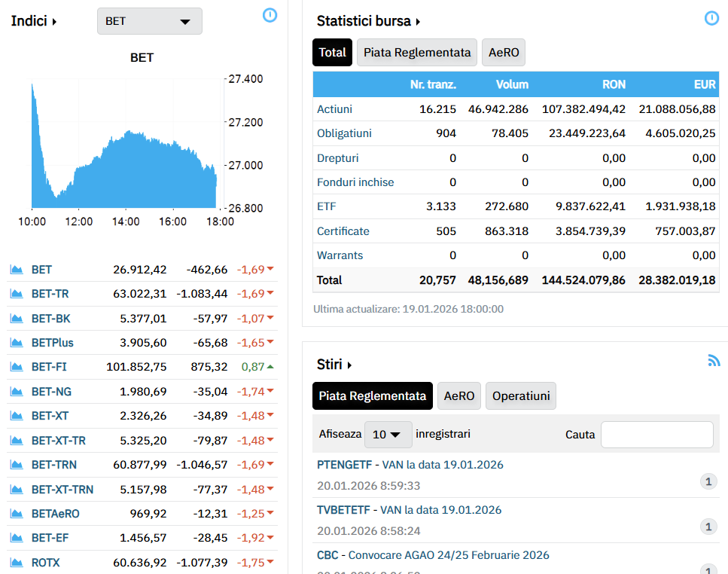Open the BET index selector dropdown
The width and height of the screenshot is (728, 574).
point(149,21)
